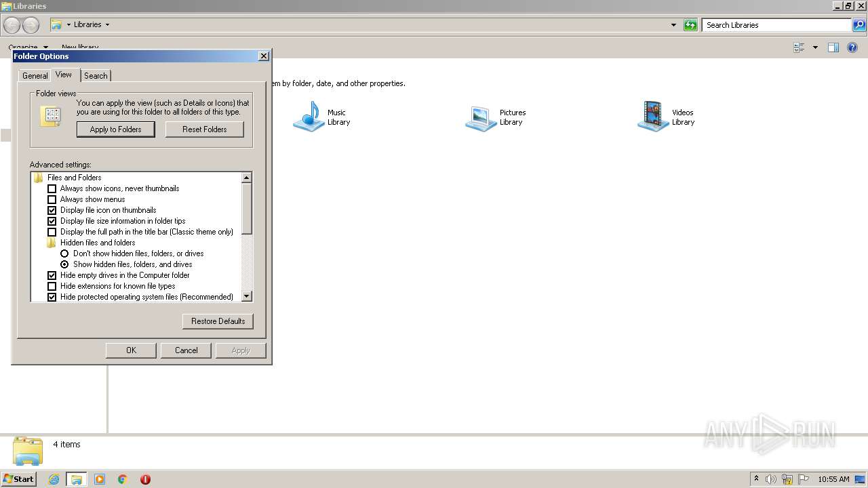Click the refresh address bar button
This screenshot has width=868, height=488.
tap(690, 25)
